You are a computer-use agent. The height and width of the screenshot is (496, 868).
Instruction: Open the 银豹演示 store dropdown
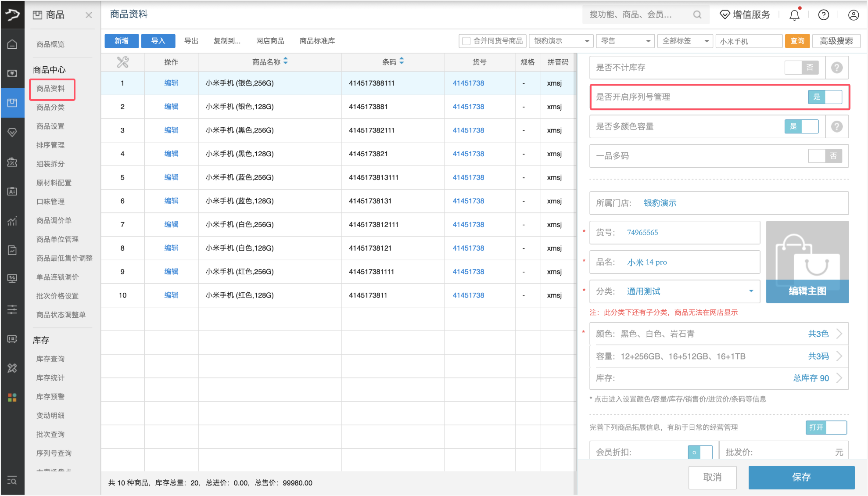(x=561, y=41)
